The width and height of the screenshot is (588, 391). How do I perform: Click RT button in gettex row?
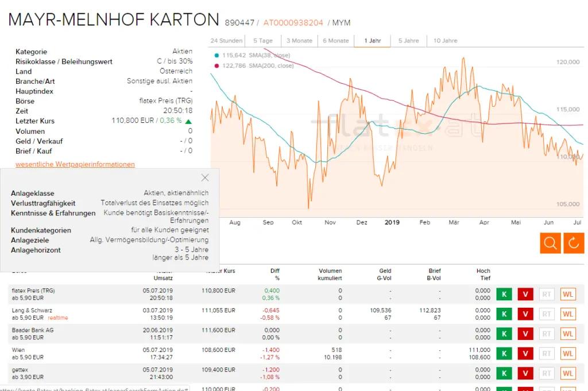(547, 373)
